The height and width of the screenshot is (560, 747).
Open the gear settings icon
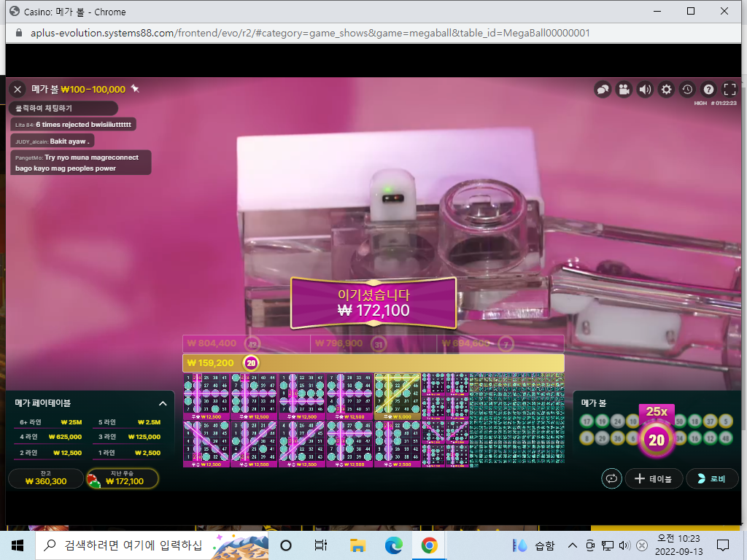tap(666, 90)
